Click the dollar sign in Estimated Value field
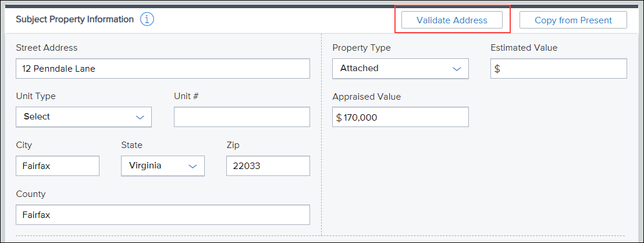Screen dimensions: 644x243 click(497, 69)
